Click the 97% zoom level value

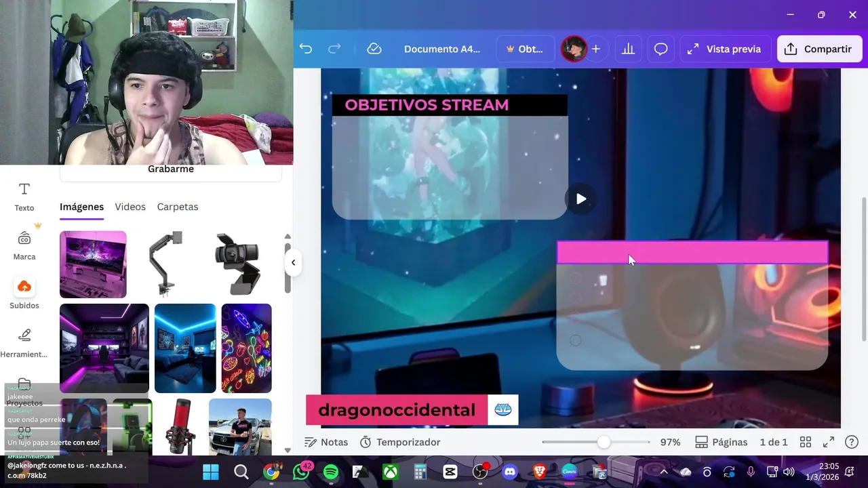click(x=671, y=442)
